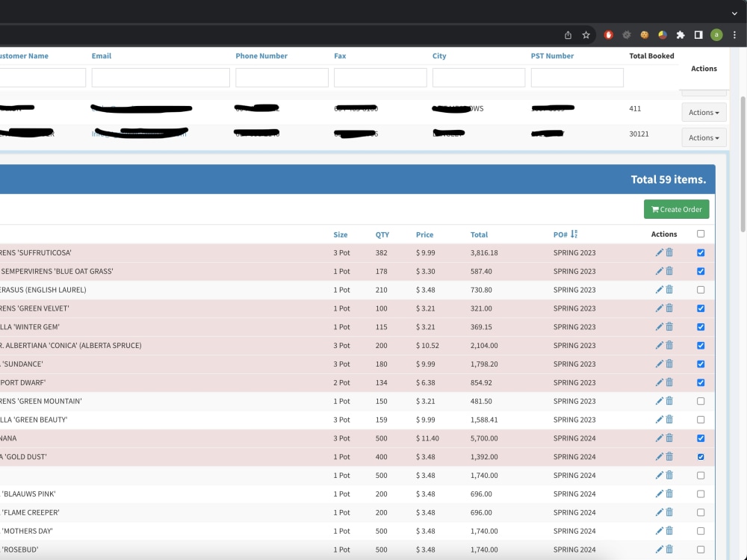Uncheck the 'WINTER GEM' row selection
Screen dimensions: 747x560
(x=700, y=326)
